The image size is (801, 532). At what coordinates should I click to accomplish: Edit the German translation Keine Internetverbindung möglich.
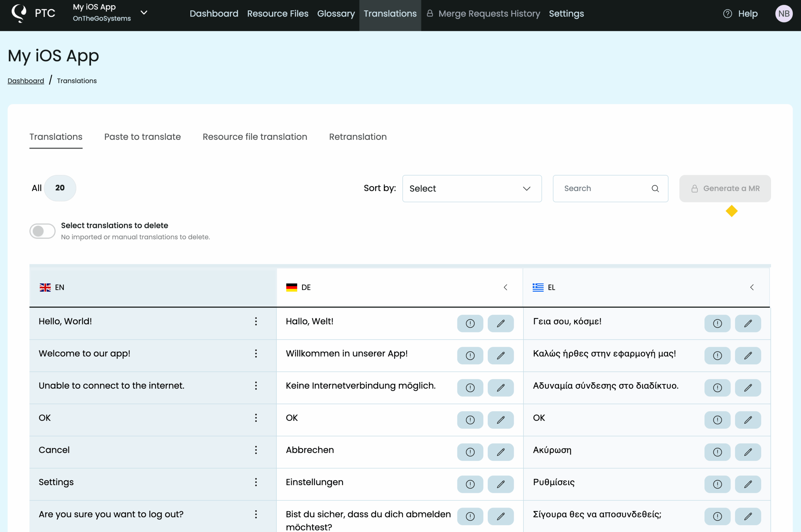(x=500, y=388)
